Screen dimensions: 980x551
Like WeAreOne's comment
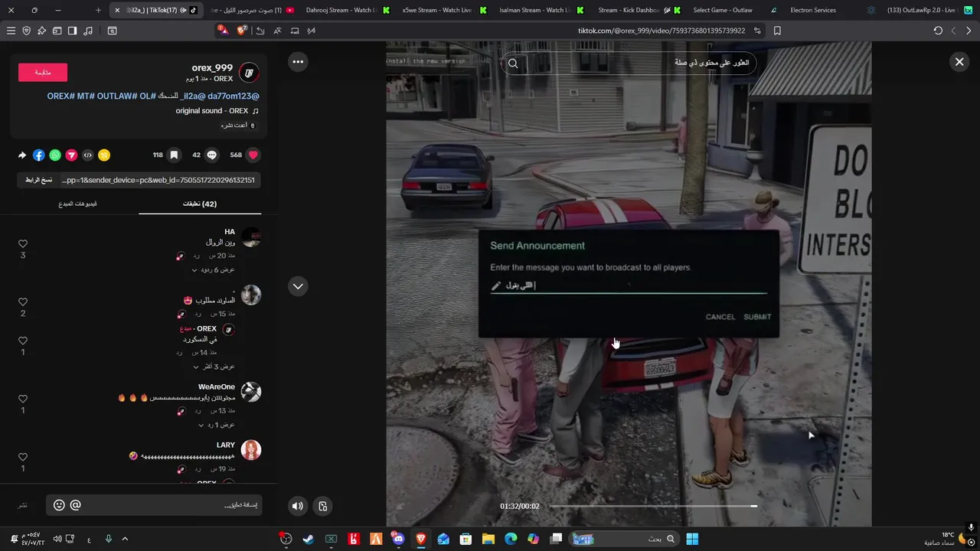click(23, 399)
